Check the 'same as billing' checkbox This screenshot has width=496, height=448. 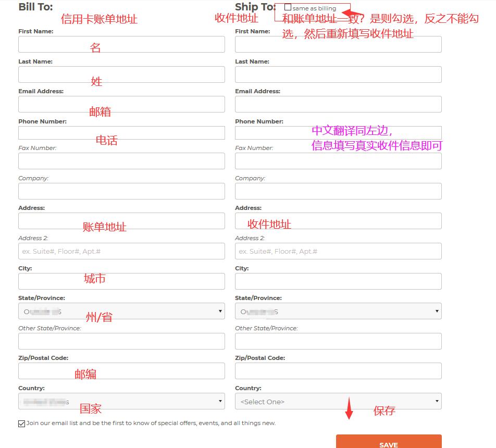coord(288,8)
